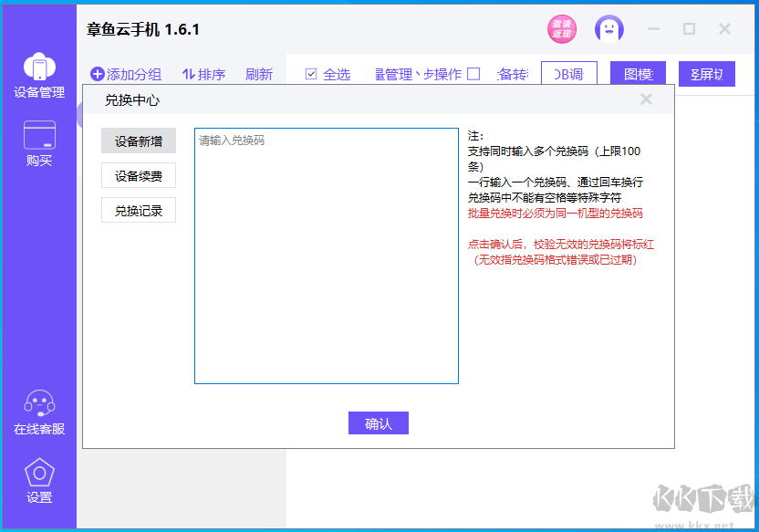Viewport: 759px width, 532px height.
Task: Open the ADB调试 toolbar button
Action: click(x=568, y=73)
